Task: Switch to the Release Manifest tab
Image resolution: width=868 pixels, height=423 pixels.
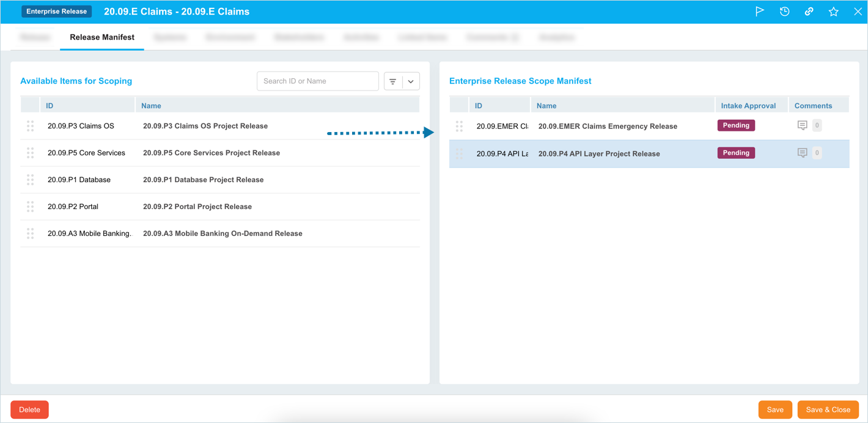Action: 102,37
